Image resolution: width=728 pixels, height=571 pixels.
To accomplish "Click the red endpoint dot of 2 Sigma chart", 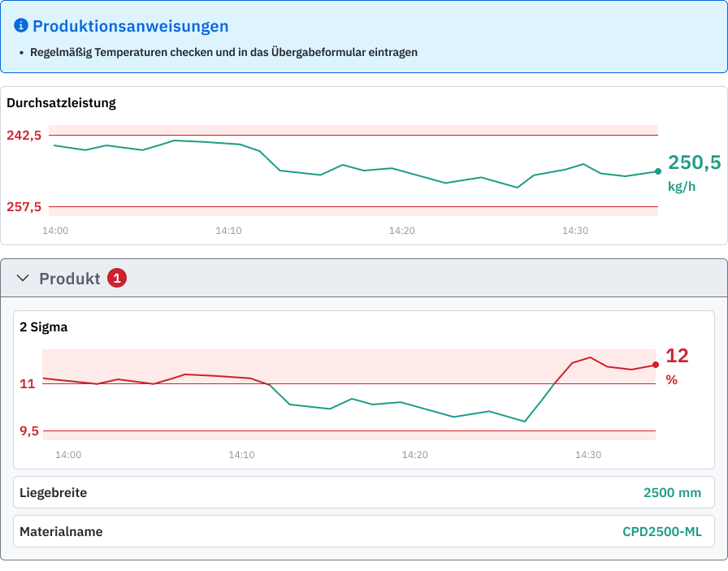I will (x=656, y=365).
